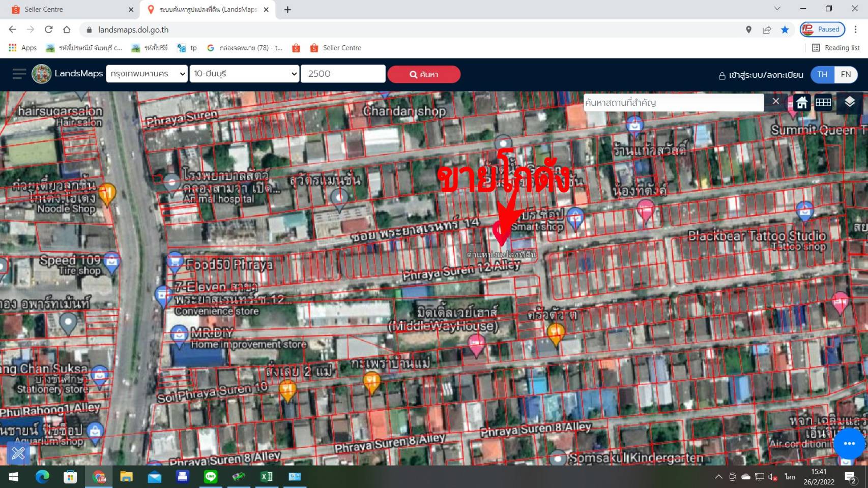868x488 pixels.
Task: Switch language to TH
Action: (822, 74)
